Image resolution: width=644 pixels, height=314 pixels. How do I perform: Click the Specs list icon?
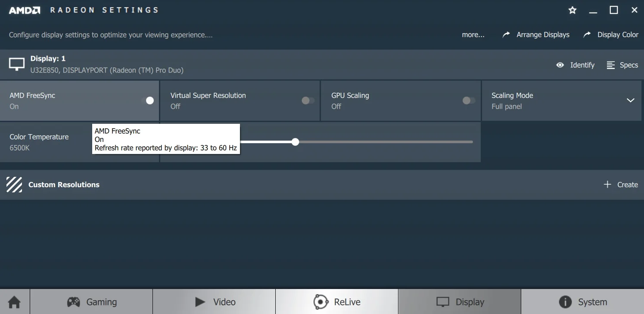click(611, 65)
